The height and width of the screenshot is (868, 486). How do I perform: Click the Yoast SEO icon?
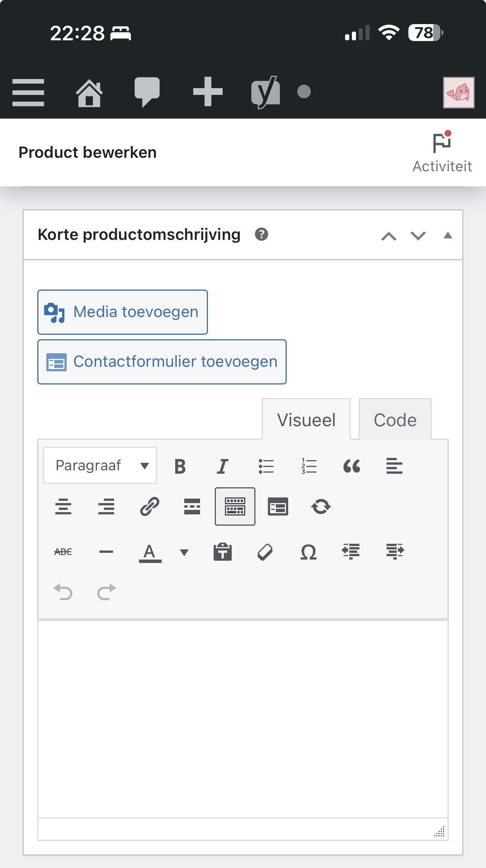265,92
